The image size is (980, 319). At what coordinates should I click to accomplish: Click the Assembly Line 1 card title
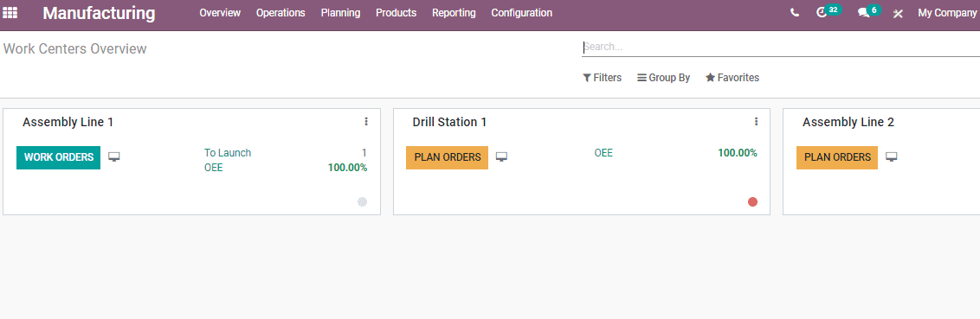[x=68, y=123]
